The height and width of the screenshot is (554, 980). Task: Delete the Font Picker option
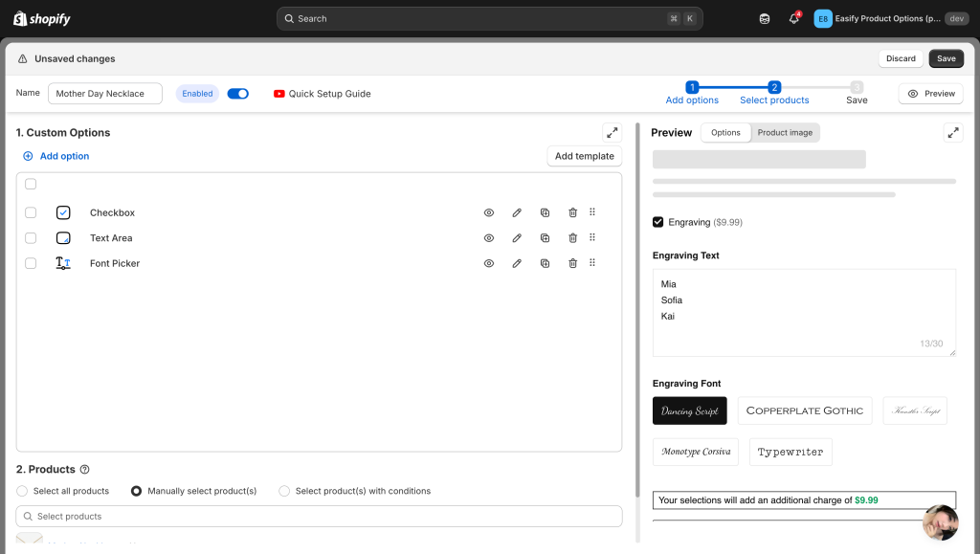click(x=572, y=263)
